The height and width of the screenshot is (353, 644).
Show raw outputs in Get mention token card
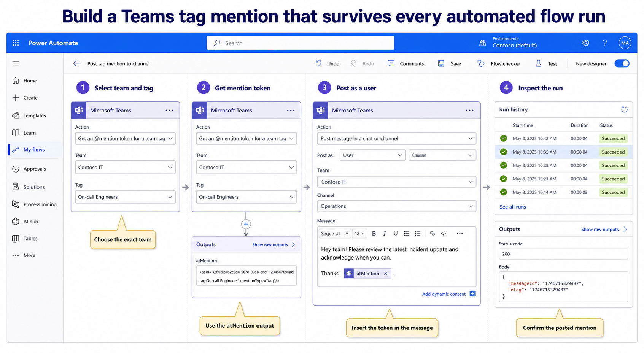[274, 245]
